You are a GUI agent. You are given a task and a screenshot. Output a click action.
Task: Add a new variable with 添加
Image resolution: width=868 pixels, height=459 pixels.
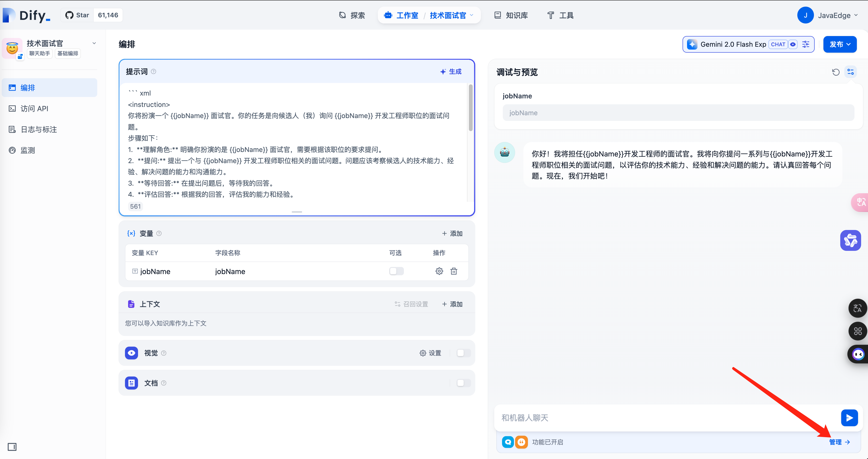(x=452, y=233)
